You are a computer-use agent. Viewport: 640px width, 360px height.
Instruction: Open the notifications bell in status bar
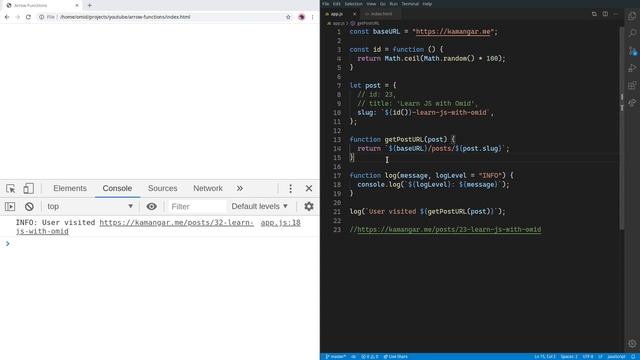click(633, 357)
